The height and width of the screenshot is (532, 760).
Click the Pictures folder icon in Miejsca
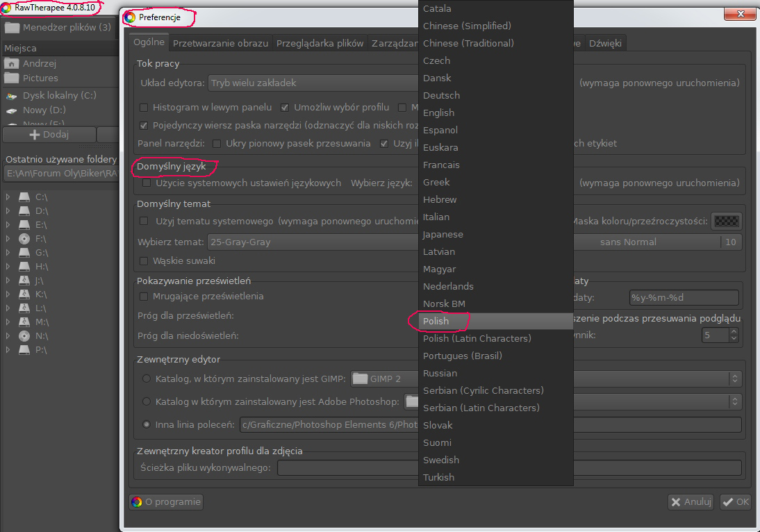pos(11,78)
